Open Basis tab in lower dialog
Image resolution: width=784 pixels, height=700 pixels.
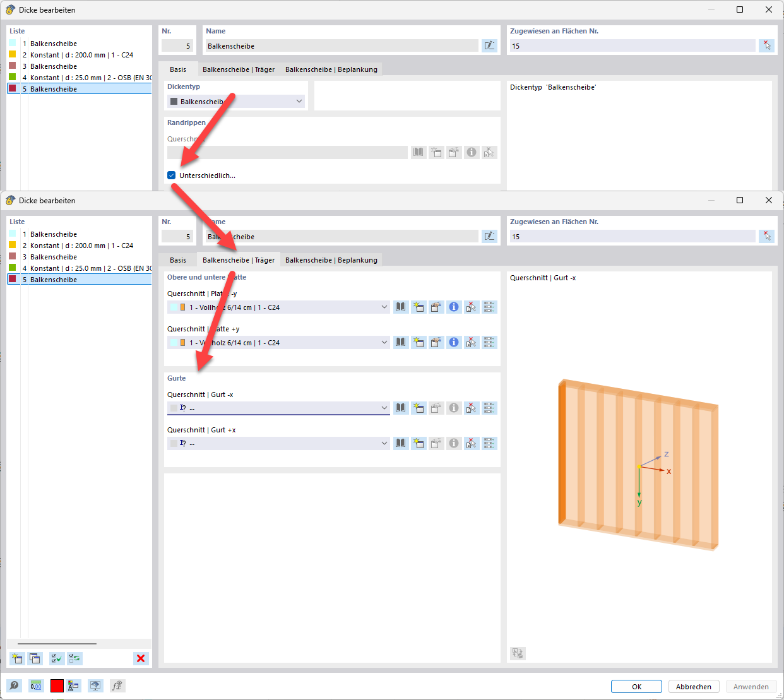(178, 260)
